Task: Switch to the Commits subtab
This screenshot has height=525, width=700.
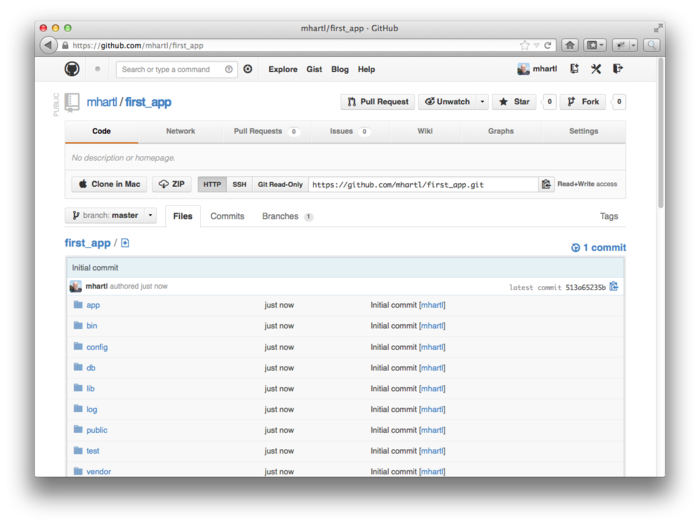Action: tap(227, 216)
